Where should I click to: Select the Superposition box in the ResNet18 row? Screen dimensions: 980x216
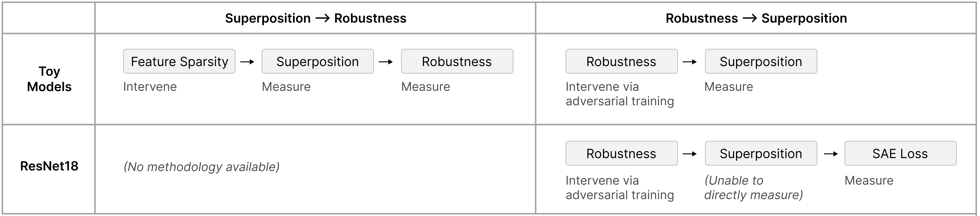click(x=761, y=153)
